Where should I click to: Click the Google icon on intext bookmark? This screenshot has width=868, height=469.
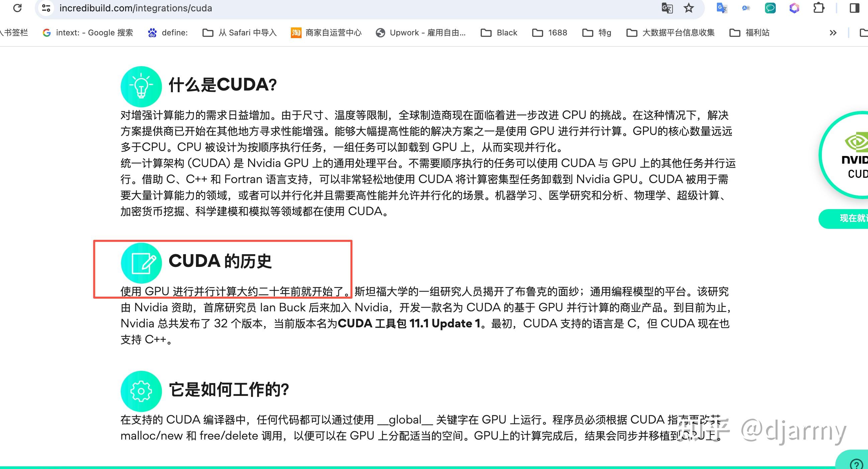tap(47, 33)
